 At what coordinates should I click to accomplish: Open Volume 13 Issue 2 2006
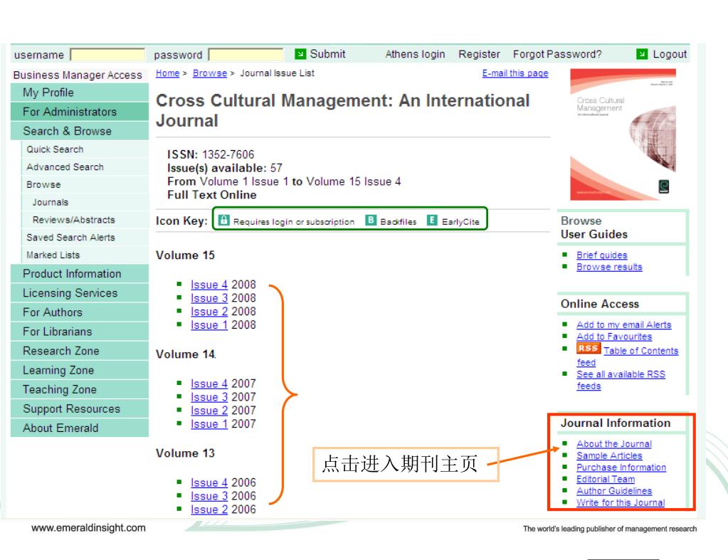point(209,509)
